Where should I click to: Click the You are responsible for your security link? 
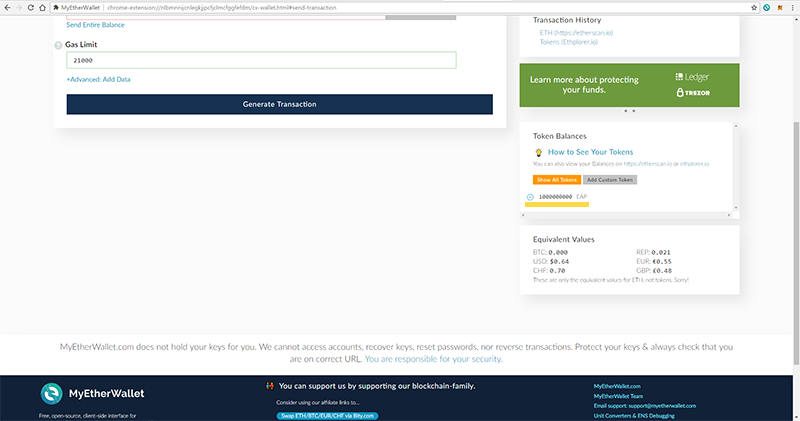[x=434, y=359]
